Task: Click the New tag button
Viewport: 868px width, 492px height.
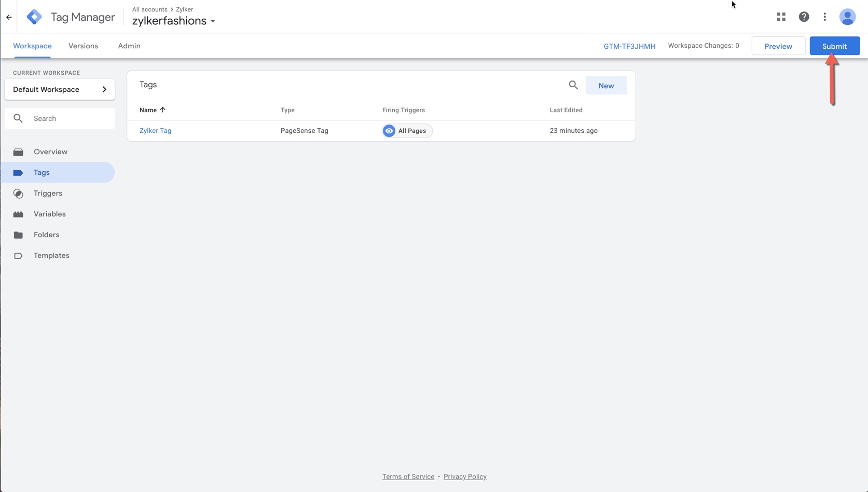Action: click(x=606, y=86)
